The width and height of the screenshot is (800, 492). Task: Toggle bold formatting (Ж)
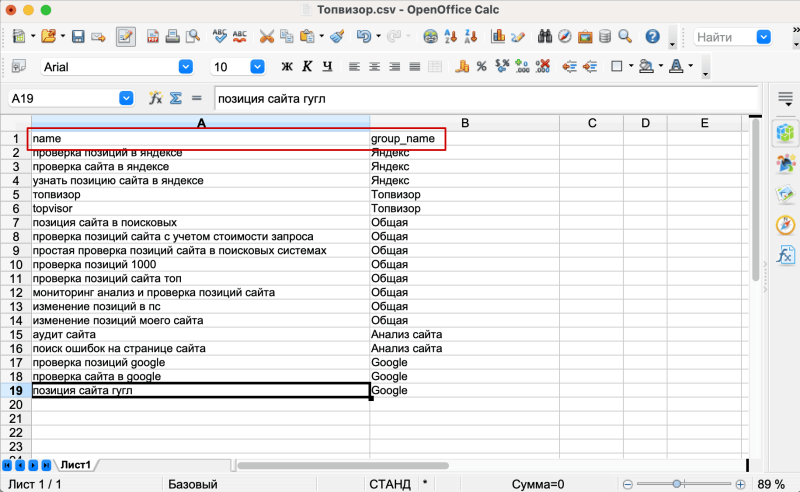[287, 67]
